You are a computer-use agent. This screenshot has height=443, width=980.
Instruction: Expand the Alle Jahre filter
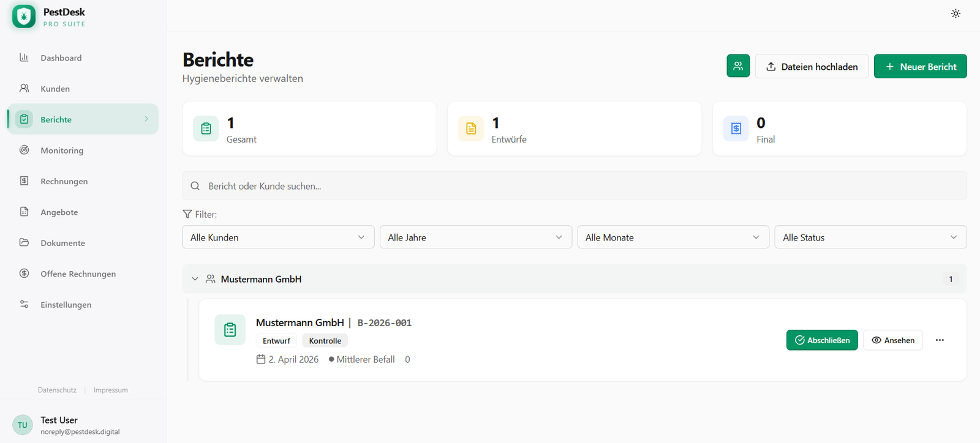[x=475, y=237]
